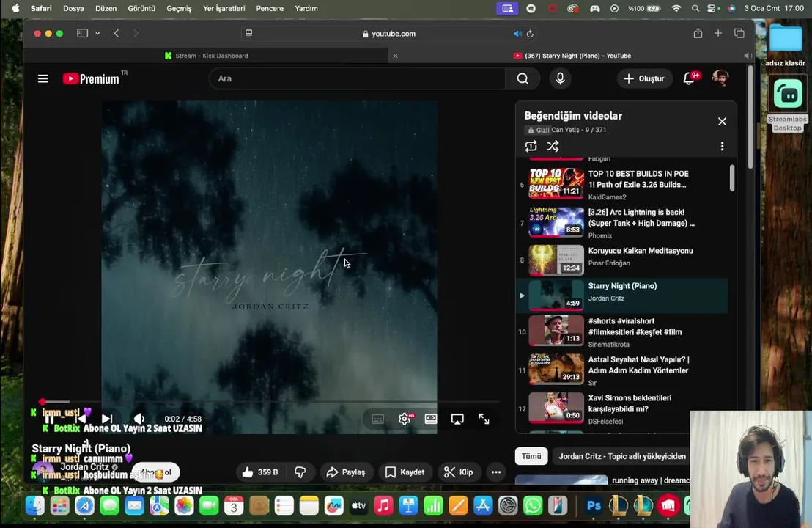Open the Görüntü menu
Image resolution: width=812 pixels, height=528 pixels.
click(141, 8)
